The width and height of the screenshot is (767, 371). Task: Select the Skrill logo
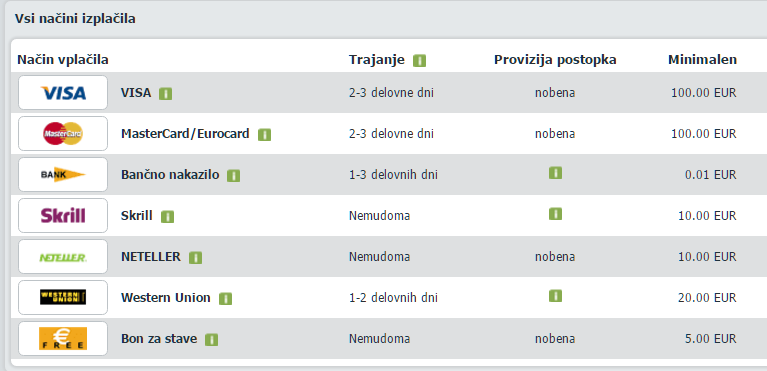pyautogui.click(x=63, y=215)
